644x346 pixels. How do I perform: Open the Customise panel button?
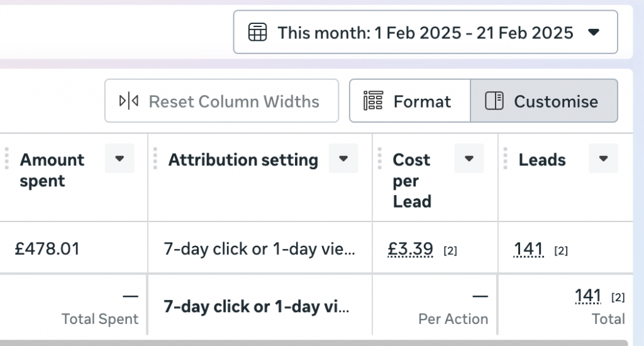click(x=544, y=101)
